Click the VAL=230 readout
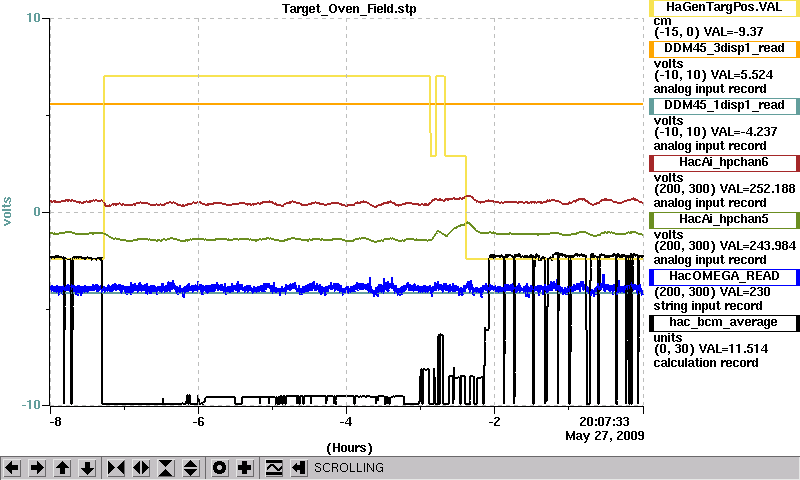 click(x=740, y=292)
